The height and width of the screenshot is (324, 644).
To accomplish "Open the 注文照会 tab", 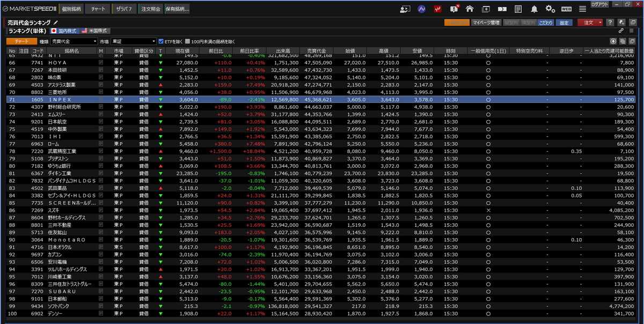I will 151,9.
